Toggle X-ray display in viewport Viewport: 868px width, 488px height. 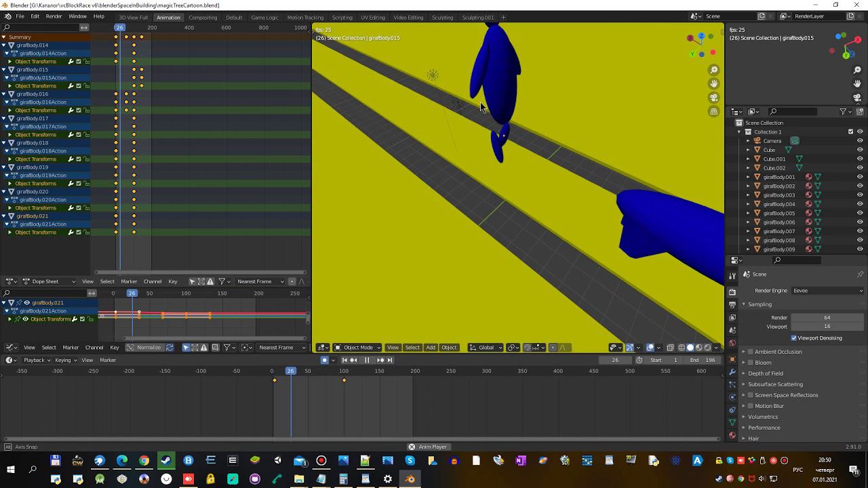(x=670, y=348)
